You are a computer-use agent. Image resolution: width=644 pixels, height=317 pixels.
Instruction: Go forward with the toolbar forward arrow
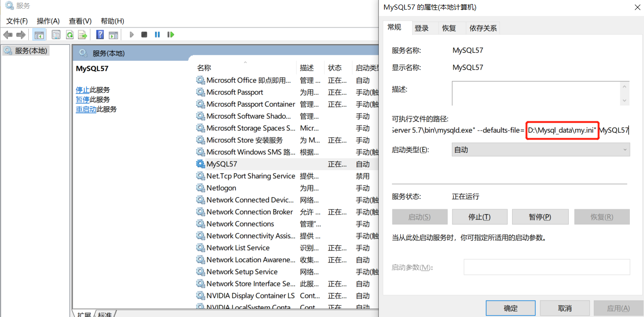pos(21,35)
